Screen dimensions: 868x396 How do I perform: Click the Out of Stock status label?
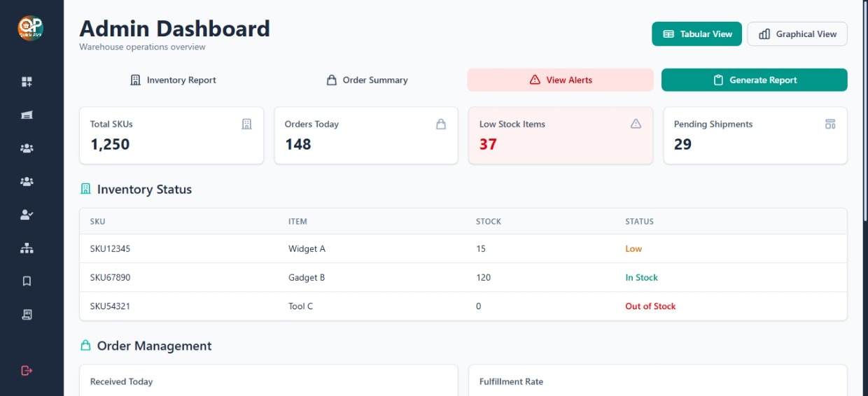click(x=650, y=306)
